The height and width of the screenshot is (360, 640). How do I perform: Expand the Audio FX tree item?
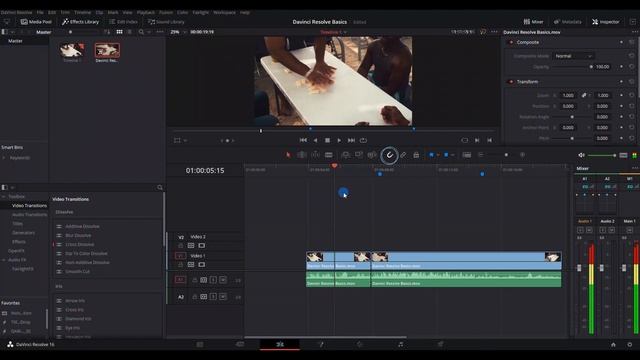[x=4, y=260]
